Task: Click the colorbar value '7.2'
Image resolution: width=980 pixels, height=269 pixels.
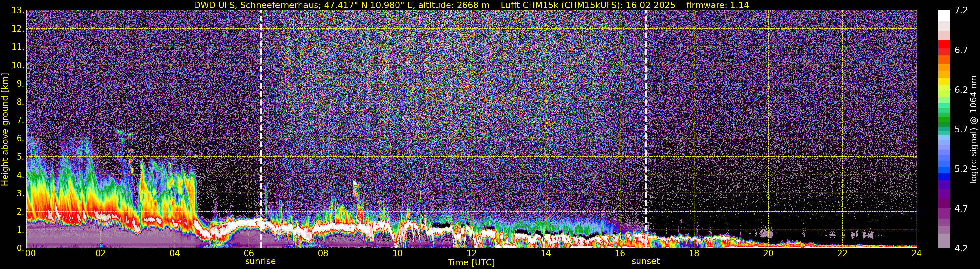Action: click(x=961, y=11)
